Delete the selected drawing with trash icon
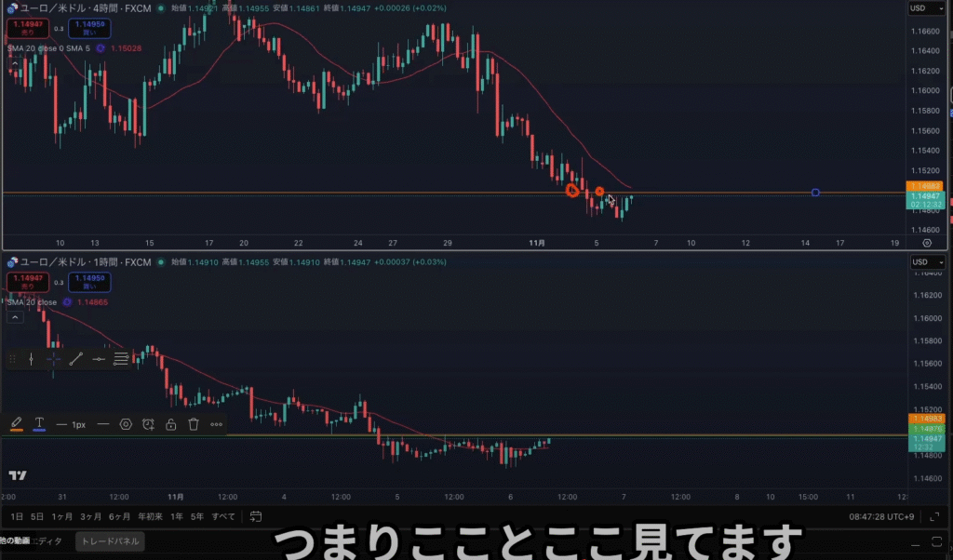953x560 pixels. click(x=194, y=424)
